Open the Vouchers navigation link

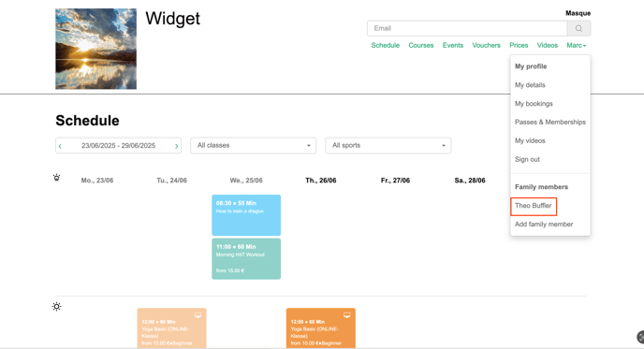(487, 45)
